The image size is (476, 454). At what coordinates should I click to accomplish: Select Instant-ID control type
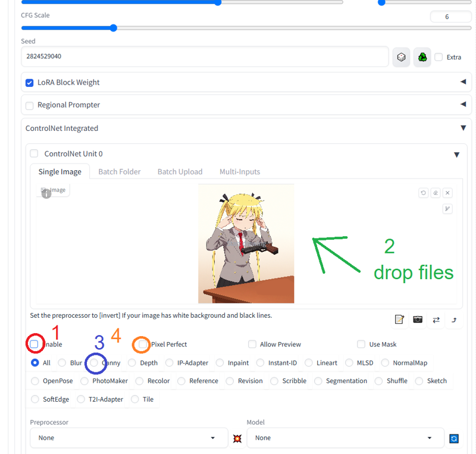260,362
